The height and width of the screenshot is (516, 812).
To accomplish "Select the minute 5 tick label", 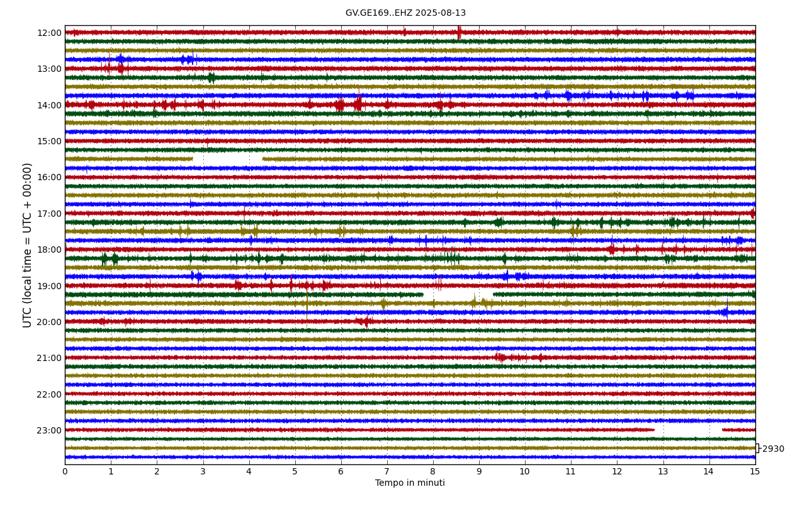I will pyautogui.click(x=295, y=471).
